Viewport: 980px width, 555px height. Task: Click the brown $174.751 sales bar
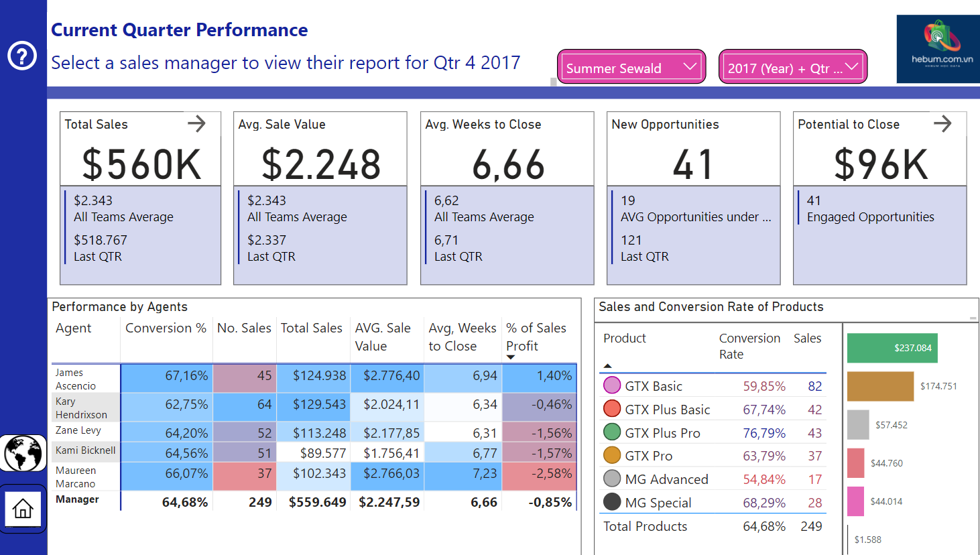pyautogui.click(x=879, y=386)
